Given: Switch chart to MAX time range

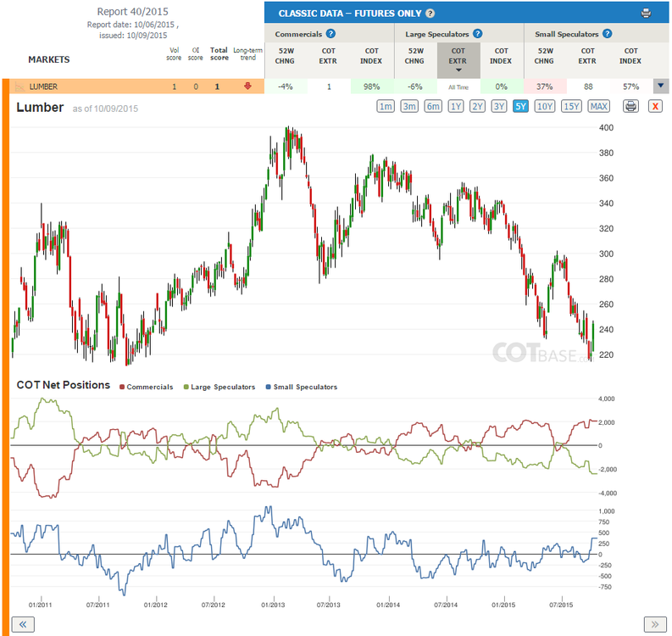Looking at the screenshot, I should tap(599, 106).
